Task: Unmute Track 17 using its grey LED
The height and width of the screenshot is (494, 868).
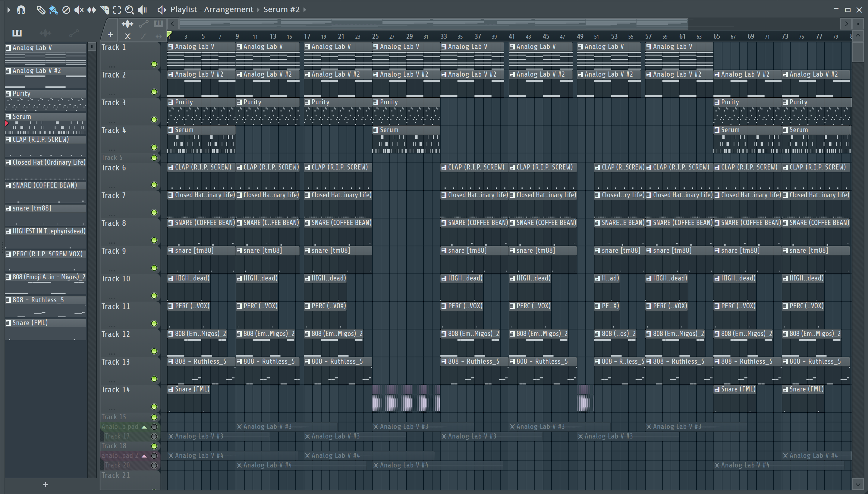Action: 154,436
